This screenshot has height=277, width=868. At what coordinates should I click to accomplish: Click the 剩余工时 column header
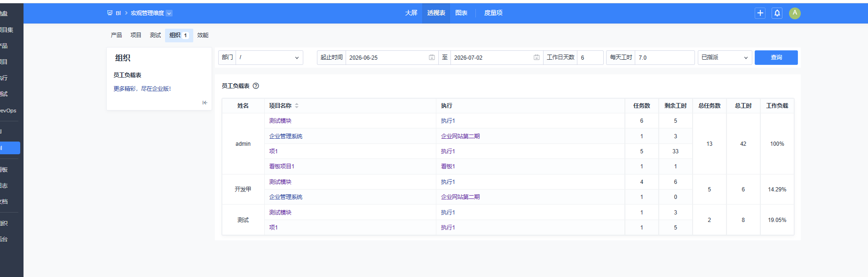tap(675, 106)
